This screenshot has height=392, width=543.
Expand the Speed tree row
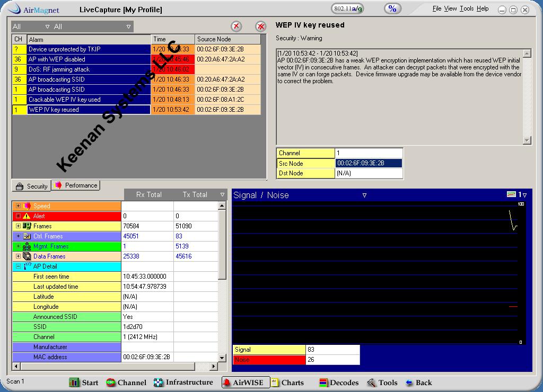click(18, 206)
